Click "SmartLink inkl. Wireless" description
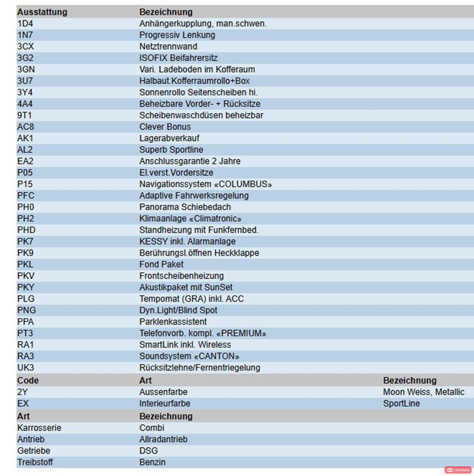Image resolution: width=474 pixels, height=476 pixels. pyautogui.click(x=185, y=344)
